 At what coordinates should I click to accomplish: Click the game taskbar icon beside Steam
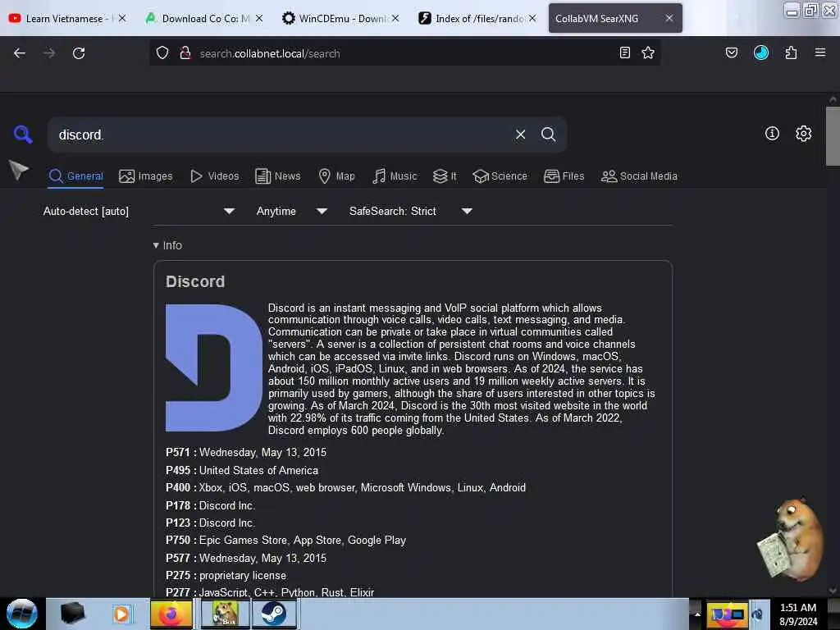click(x=226, y=614)
